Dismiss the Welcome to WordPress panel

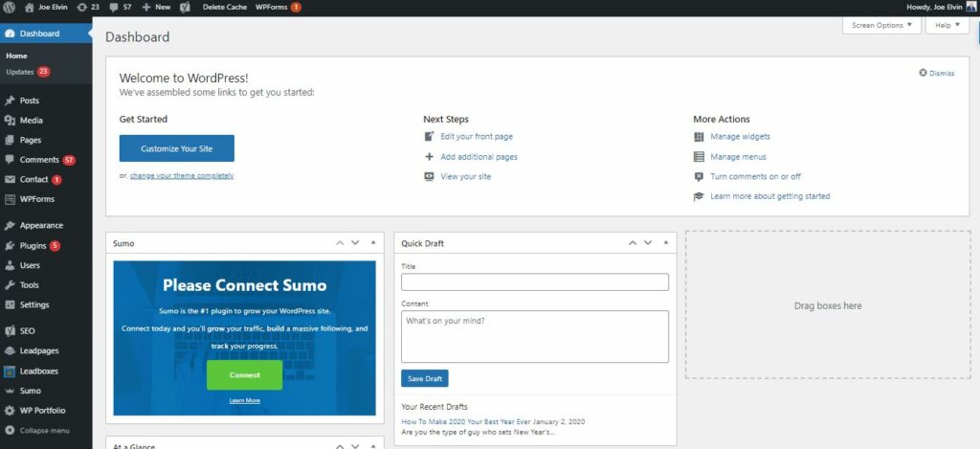click(x=936, y=73)
